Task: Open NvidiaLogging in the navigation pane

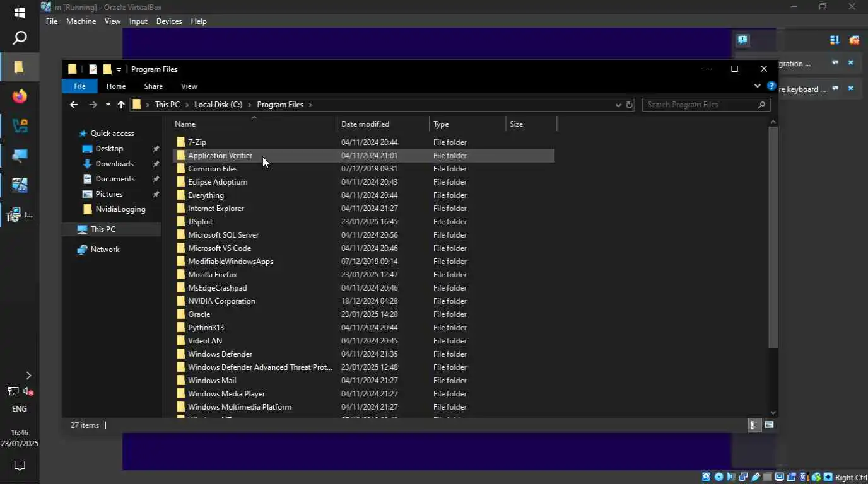Action: click(120, 209)
